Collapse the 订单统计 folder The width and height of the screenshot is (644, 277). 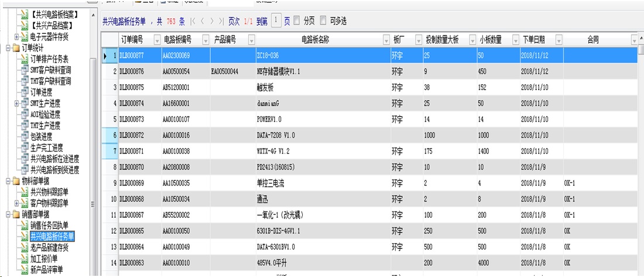coord(6,47)
